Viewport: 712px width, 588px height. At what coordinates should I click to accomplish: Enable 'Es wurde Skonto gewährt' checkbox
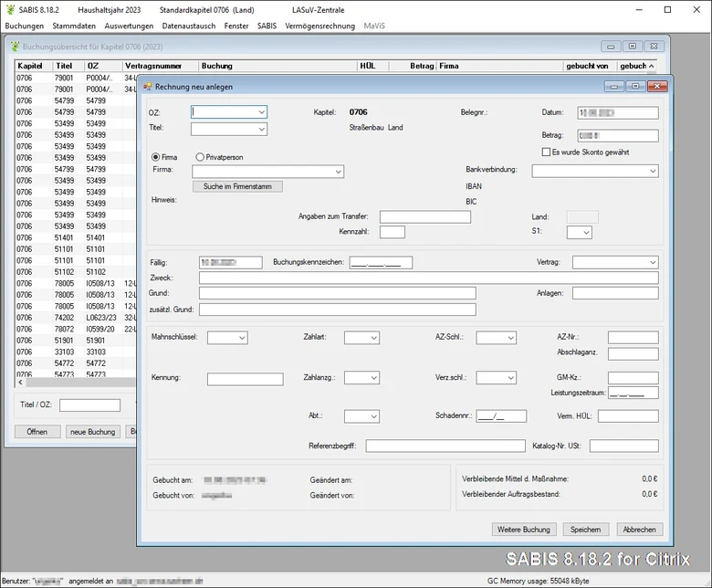click(546, 152)
